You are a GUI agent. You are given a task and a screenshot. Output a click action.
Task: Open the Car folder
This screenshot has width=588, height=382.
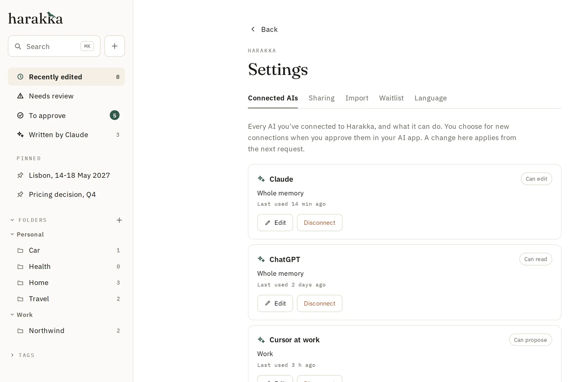tap(67, 251)
